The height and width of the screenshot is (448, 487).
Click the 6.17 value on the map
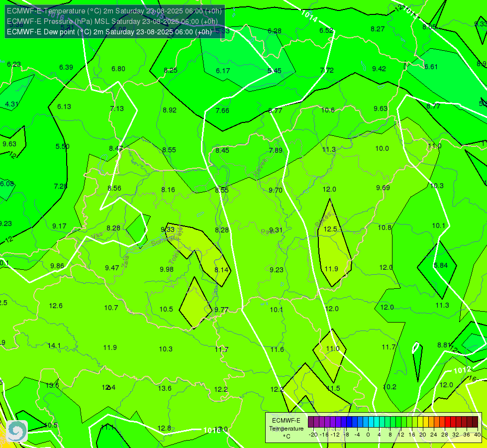(223, 71)
